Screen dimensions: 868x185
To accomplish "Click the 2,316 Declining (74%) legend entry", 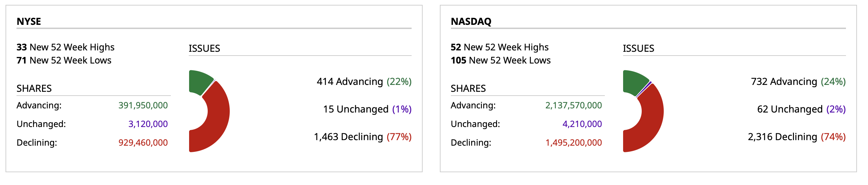I will (x=797, y=137).
